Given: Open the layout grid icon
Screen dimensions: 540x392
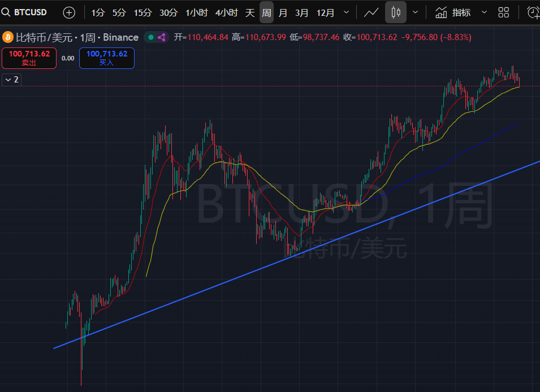Looking at the screenshot, I should click(x=504, y=12).
